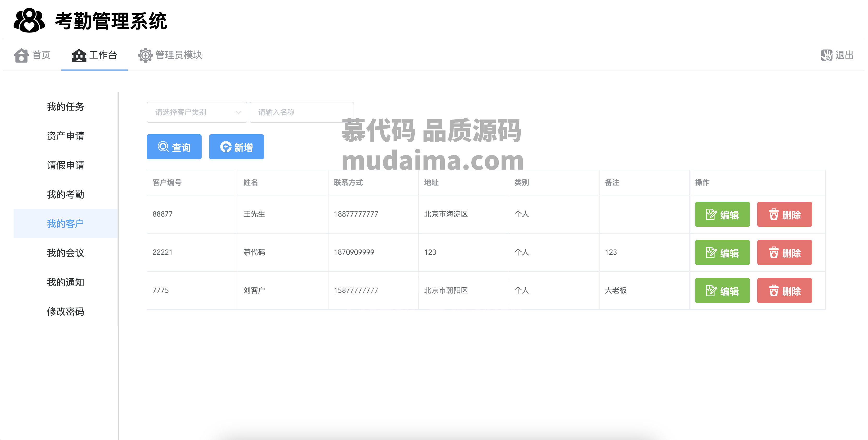
Task: Click the magnifier icon in 查询 button
Action: click(x=163, y=147)
